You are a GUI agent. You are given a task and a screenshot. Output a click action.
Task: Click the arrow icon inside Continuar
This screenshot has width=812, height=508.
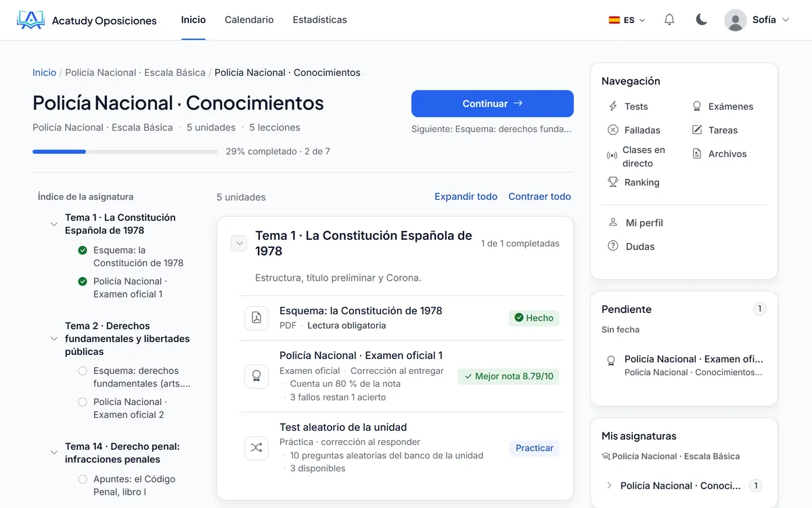(518, 104)
